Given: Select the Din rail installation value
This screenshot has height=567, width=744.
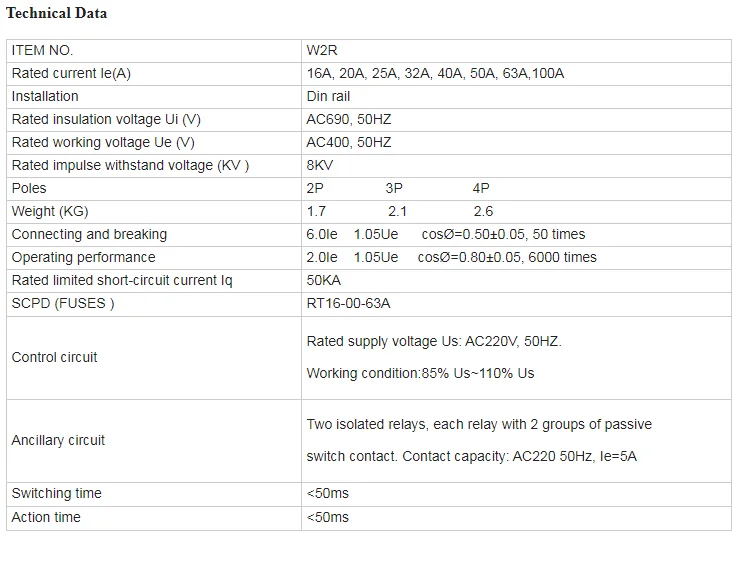Looking at the screenshot, I should (328, 96).
